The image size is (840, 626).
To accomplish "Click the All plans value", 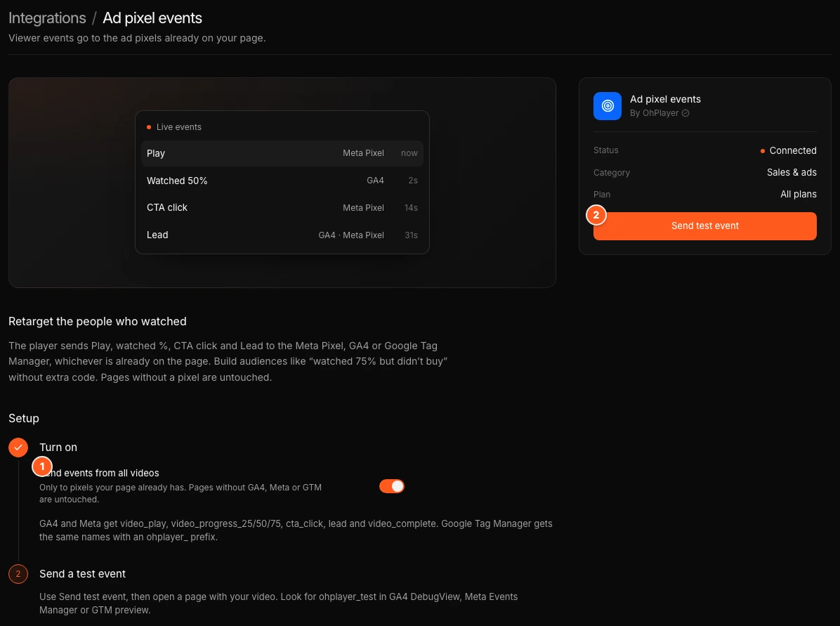I will pos(799,194).
